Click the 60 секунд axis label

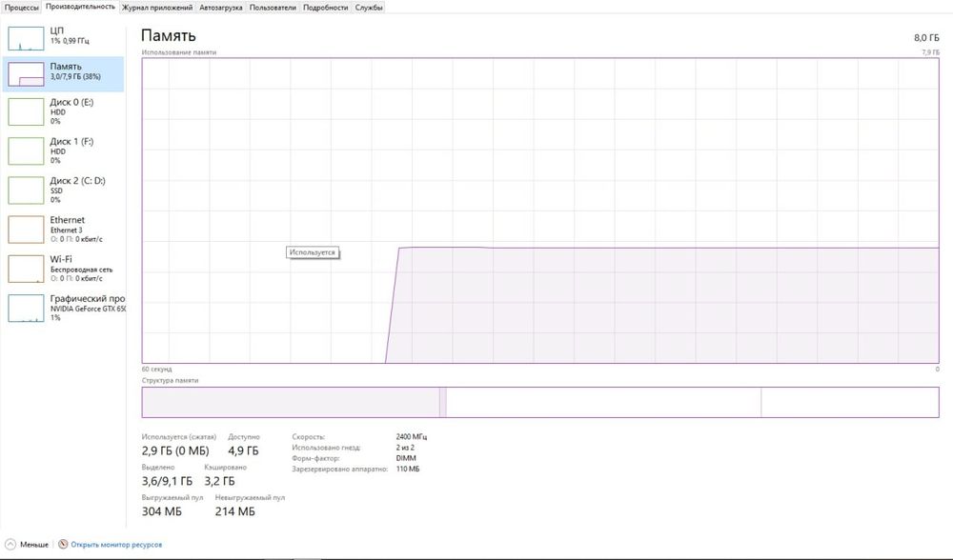[x=157, y=369]
